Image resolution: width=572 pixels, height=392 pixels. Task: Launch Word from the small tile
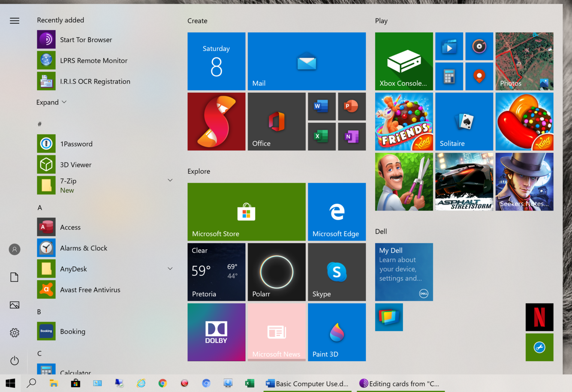point(322,106)
